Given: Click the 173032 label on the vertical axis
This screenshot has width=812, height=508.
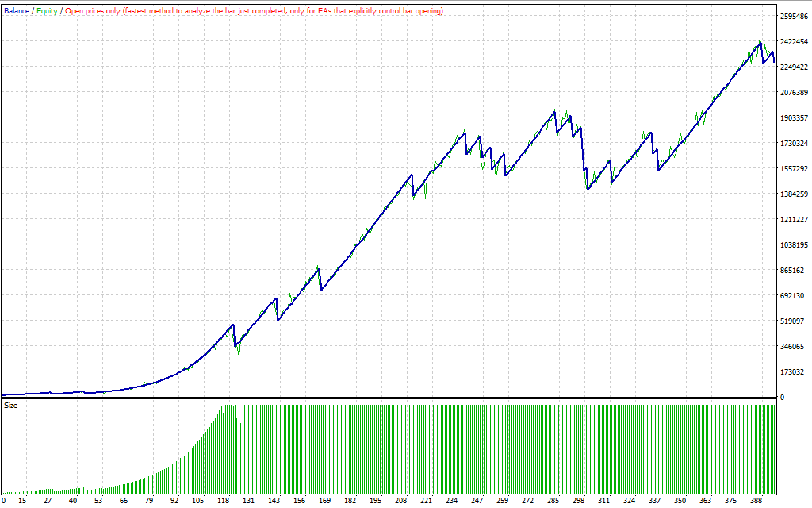Looking at the screenshot, I should pyautogui.click(x=793, y=372).
